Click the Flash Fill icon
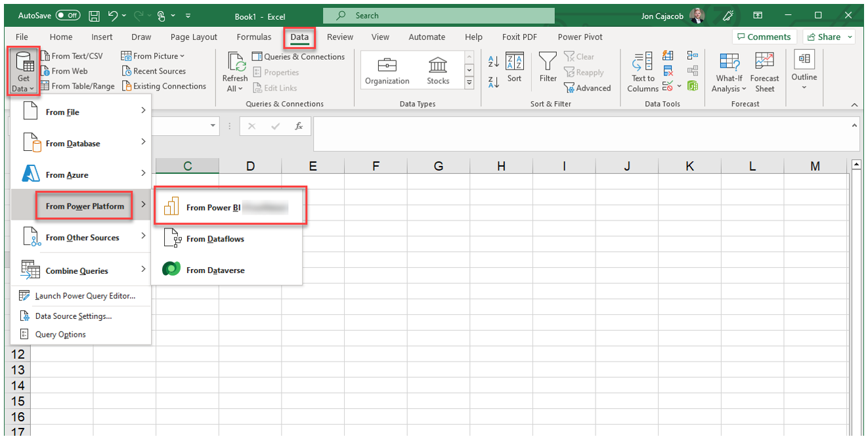 click(668, 56)
